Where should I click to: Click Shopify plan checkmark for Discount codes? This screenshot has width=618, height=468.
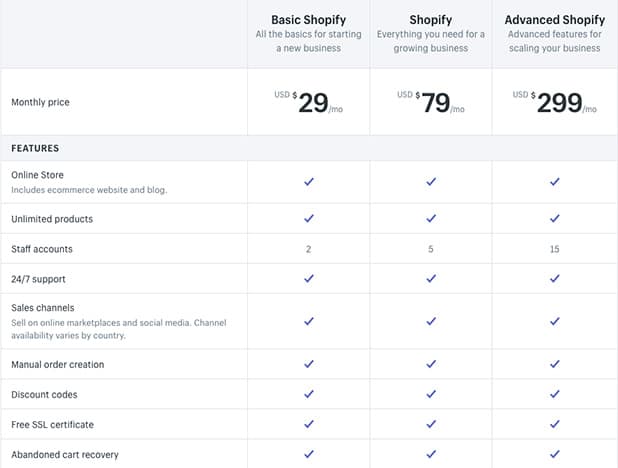431,394
